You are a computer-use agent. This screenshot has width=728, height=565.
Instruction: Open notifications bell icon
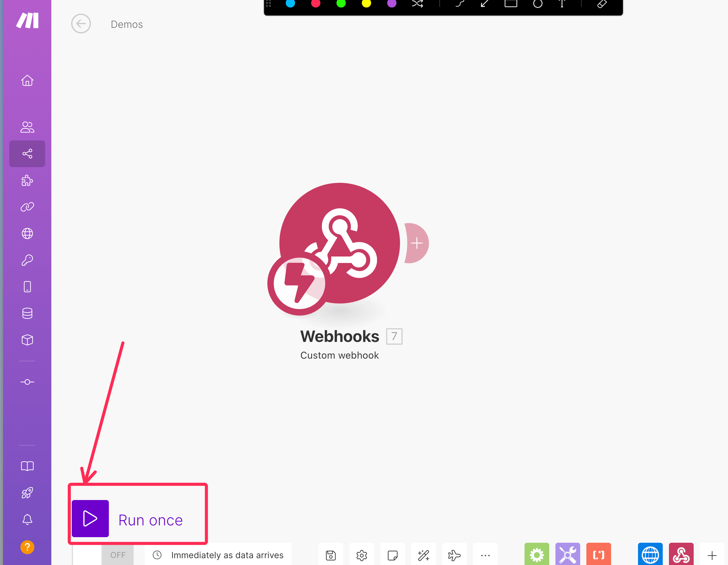coord(27,520)
